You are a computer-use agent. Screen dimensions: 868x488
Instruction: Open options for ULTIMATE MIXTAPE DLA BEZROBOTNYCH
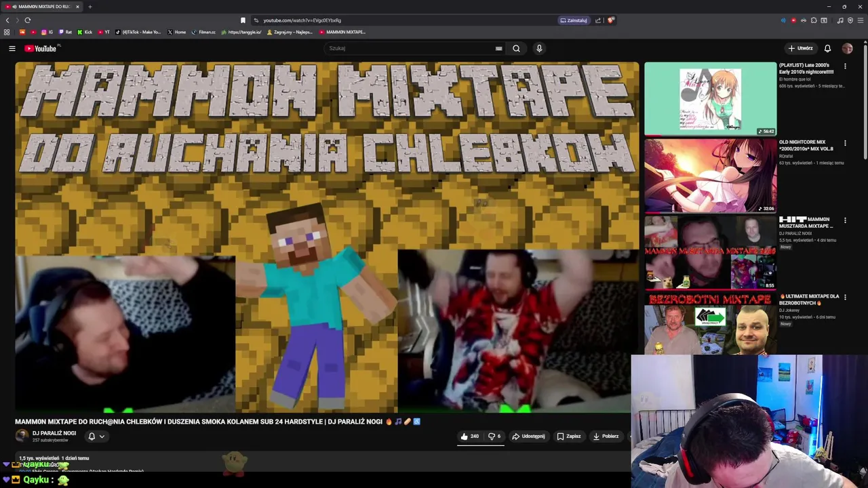tap(845, 297)
